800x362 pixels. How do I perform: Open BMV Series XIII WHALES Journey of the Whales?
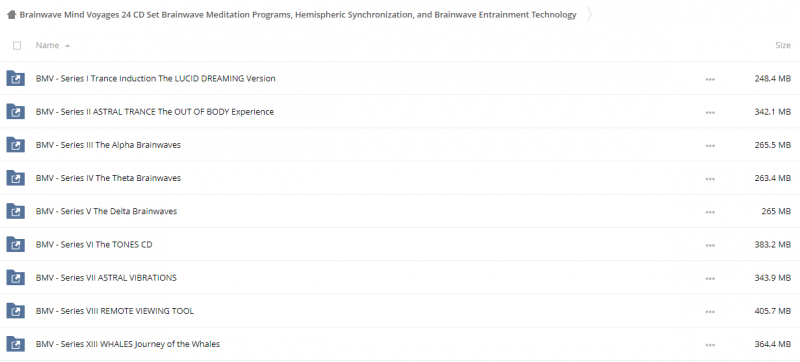(128, 344)
